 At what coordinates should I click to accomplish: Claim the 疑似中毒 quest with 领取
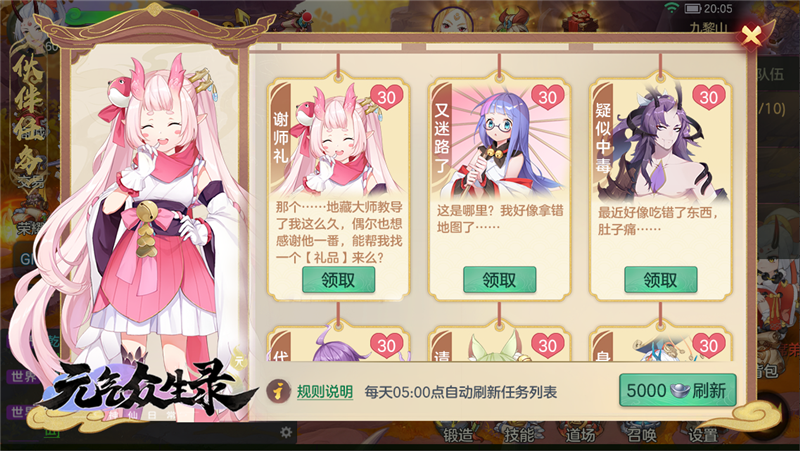tap(661, 280)
